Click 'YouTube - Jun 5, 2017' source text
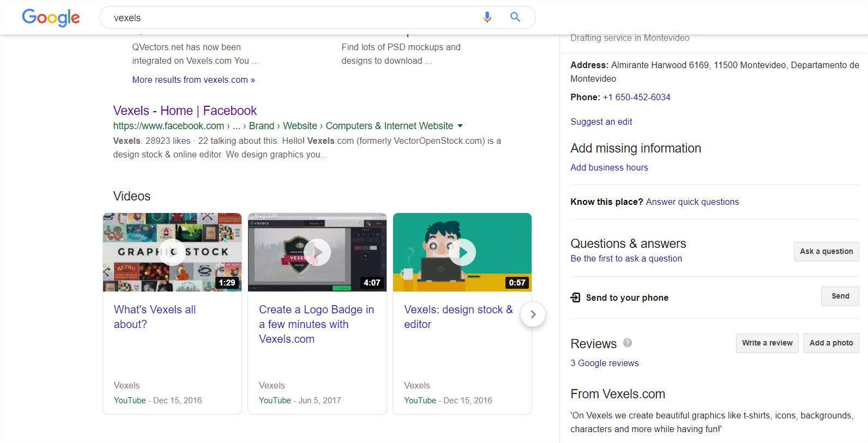 point(300,400)
